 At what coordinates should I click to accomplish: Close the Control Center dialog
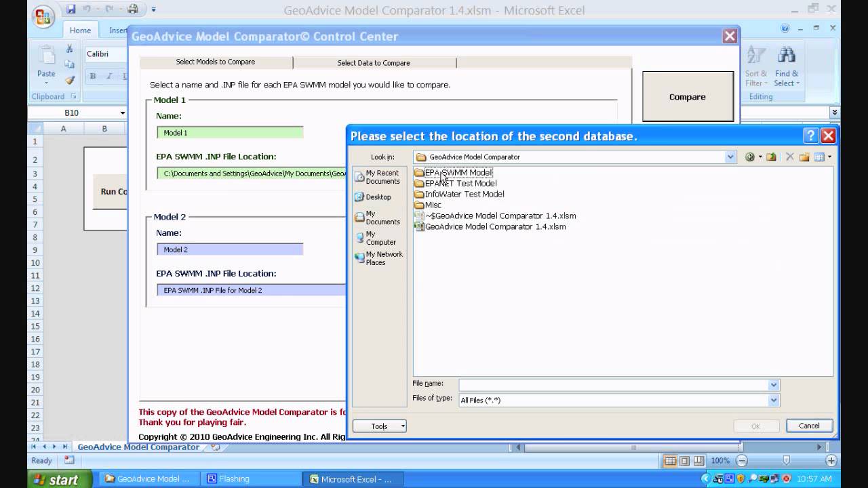730,37
